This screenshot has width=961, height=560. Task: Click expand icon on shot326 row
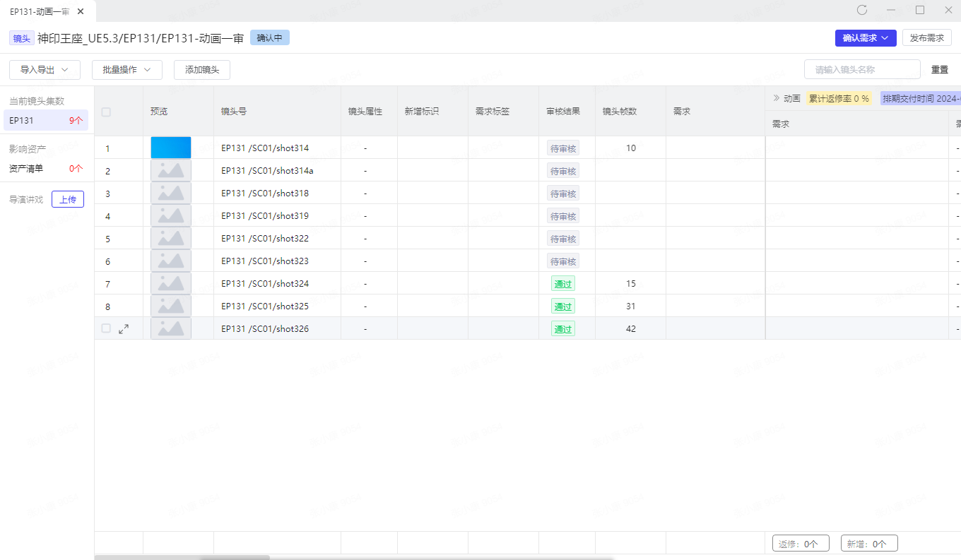(124, 328)
